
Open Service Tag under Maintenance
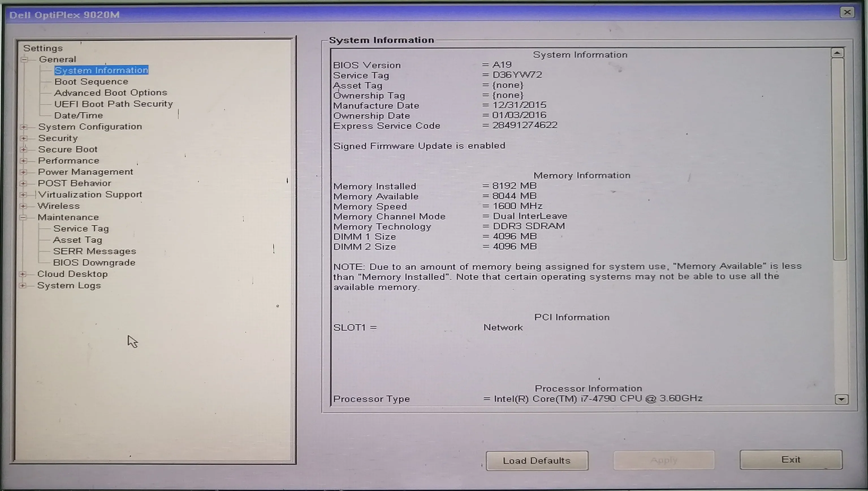(81, 229)
